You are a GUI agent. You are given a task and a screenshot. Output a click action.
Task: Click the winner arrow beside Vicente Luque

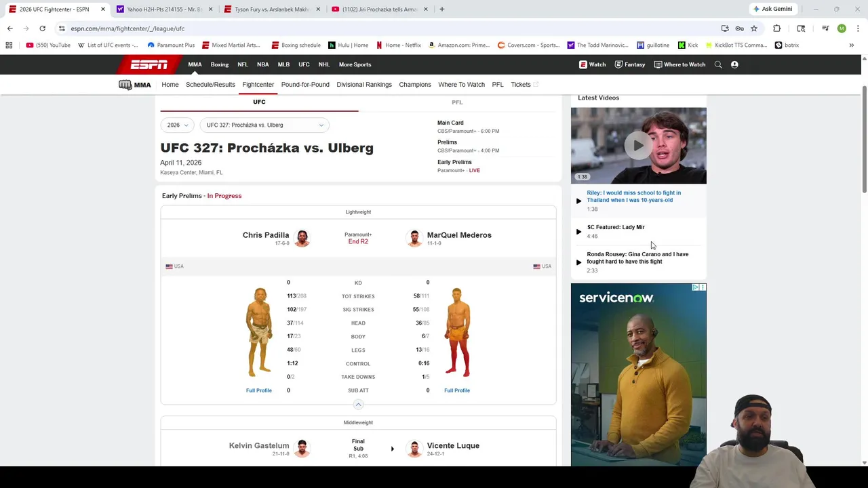pos(392,449)
